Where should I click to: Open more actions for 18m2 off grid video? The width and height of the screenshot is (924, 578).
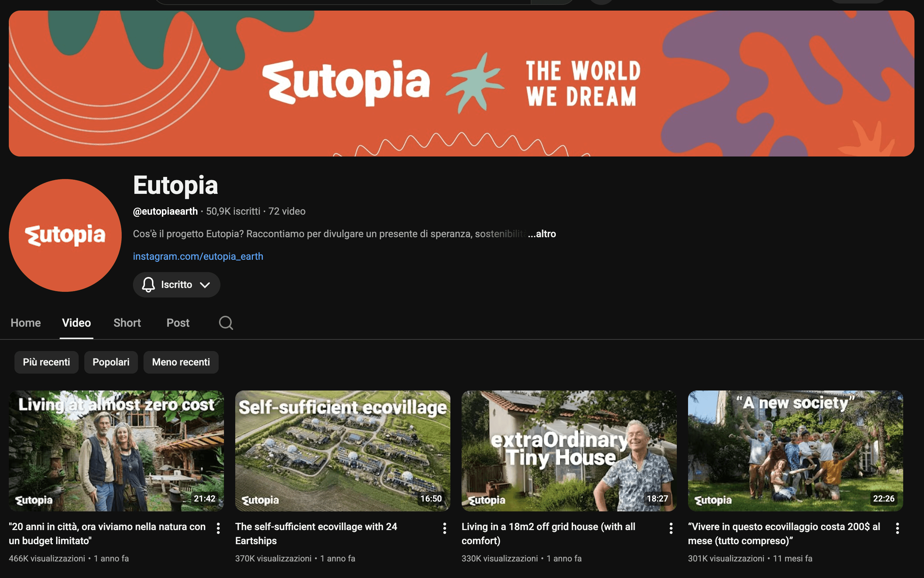tap(671, 528)
